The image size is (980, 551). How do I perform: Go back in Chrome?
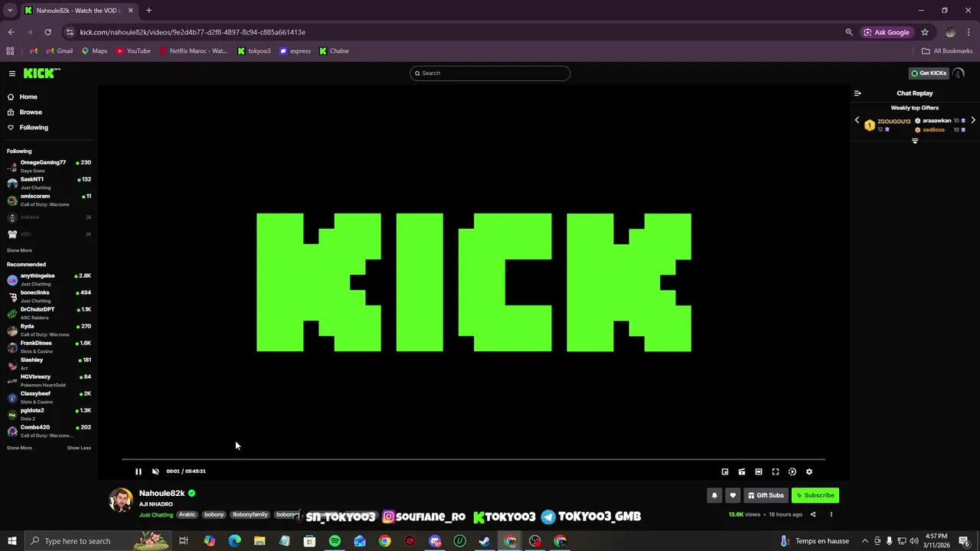point(11,32)
